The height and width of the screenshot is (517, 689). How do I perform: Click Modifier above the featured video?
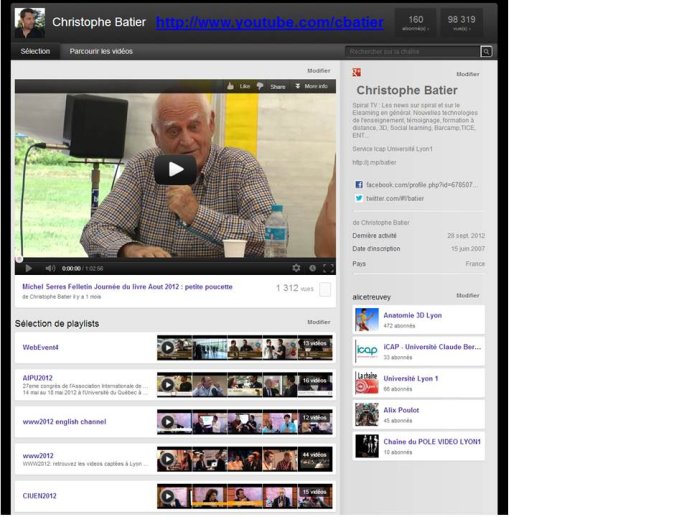pyautogui.click(x=319, y=71)
